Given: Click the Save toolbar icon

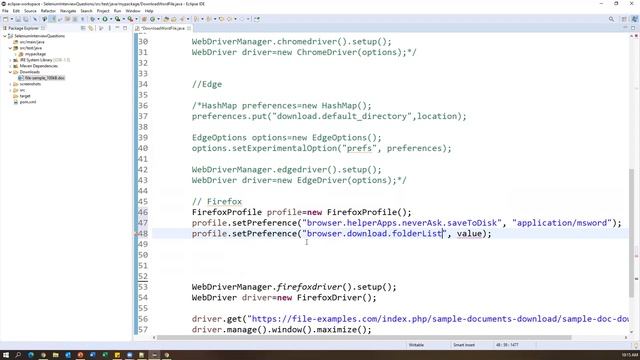Looking at the screenshot, I should (18, 19).
